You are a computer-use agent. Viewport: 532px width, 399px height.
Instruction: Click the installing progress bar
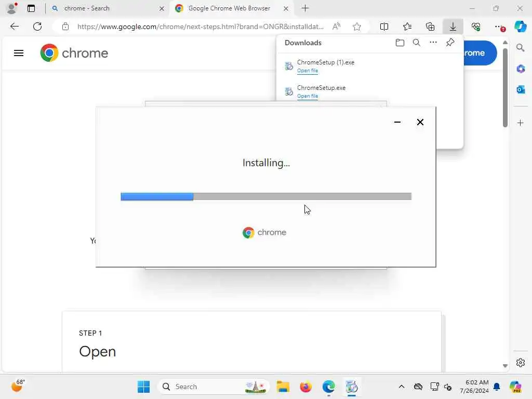[x=266, y=196]
